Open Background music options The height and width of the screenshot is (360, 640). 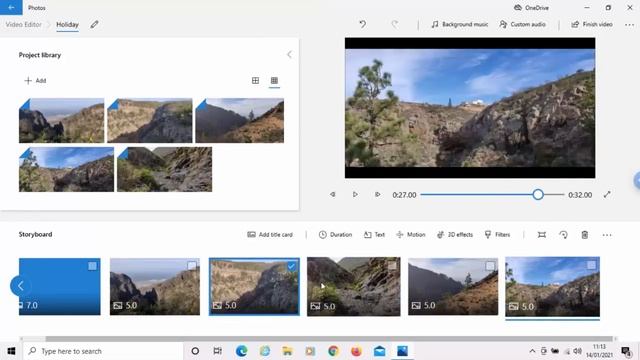(460, 24)
